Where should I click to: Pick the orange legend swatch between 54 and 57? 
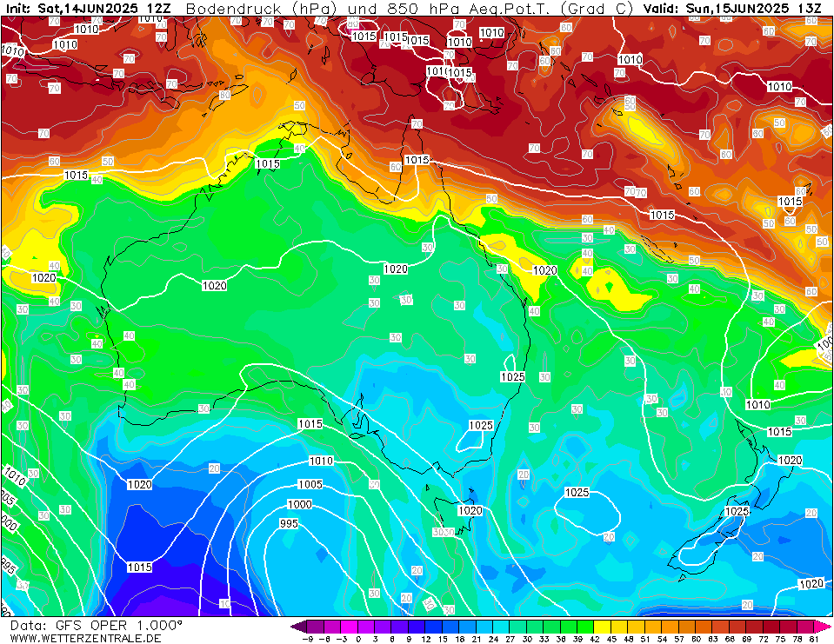click(671, 627)
